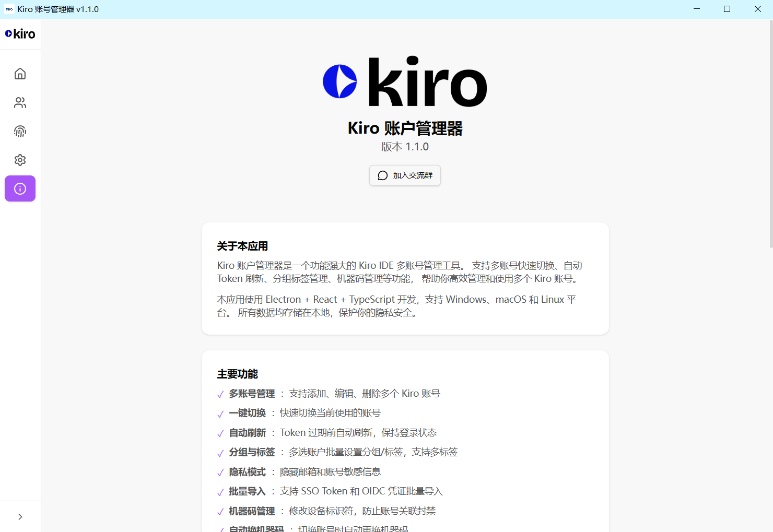The height and width of the screenshot is (532, 773).
Task: Maximize the Kiro window
Action: [x=727, y=9]
